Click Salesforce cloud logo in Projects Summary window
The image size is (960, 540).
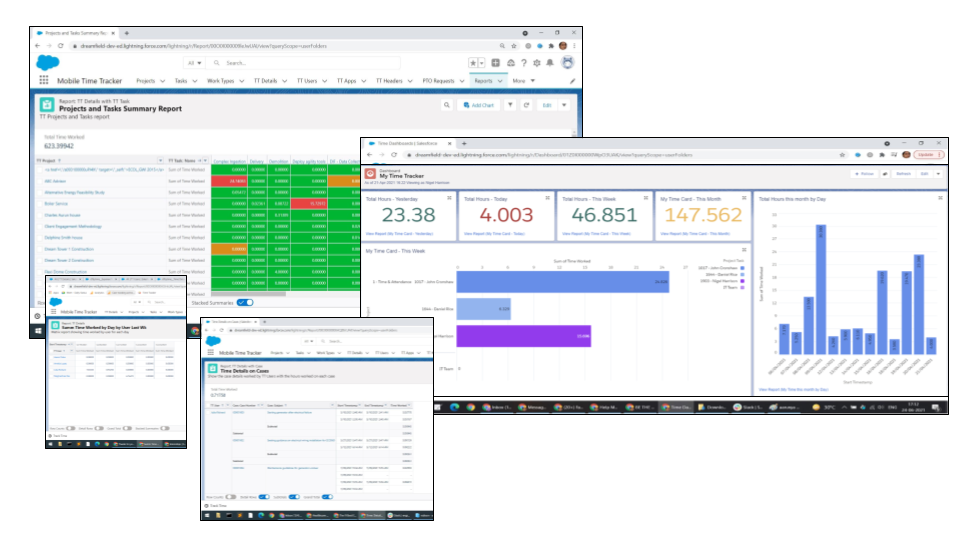pos(48,62)
